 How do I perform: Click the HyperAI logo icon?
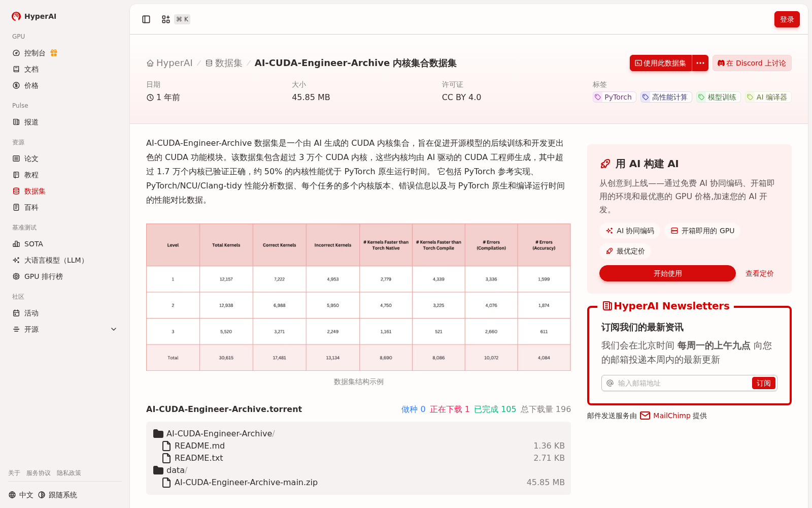(16, 16)
